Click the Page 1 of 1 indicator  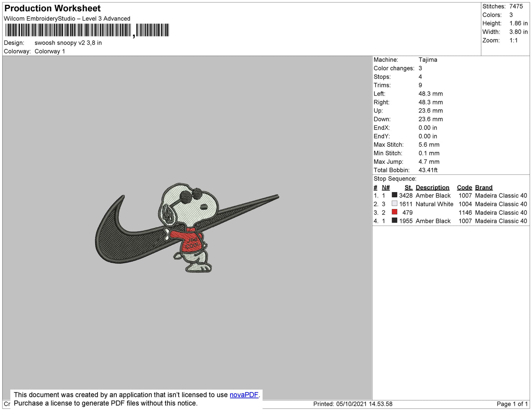[512, 404]
